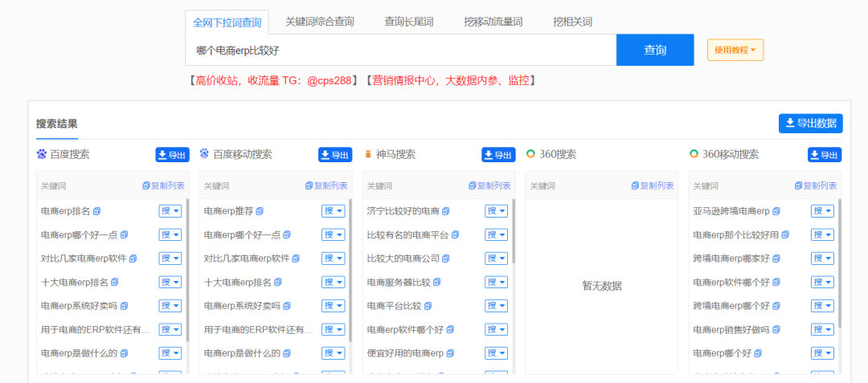Image resolution: width=868 pixels, height=383 pixels.
Task: Copy keyword 便宜好用的电商erp icon
Action: tap(450, 352)
